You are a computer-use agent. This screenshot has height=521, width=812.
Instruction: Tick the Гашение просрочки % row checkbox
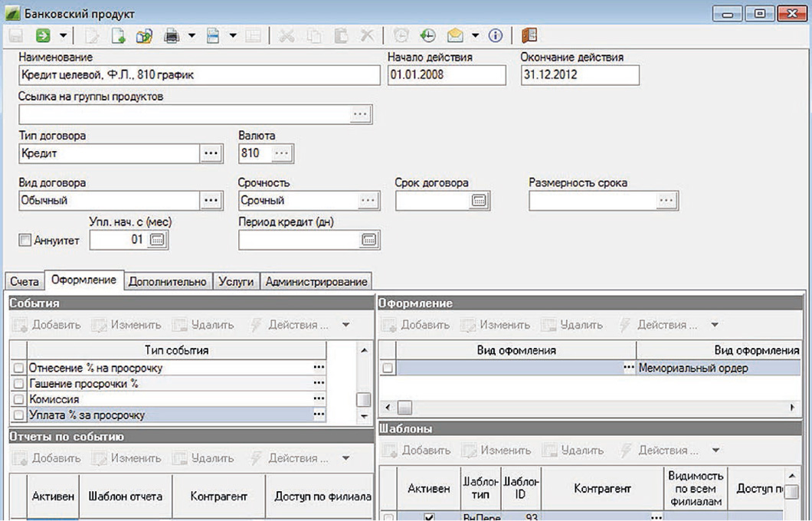[x=18, y=384]
